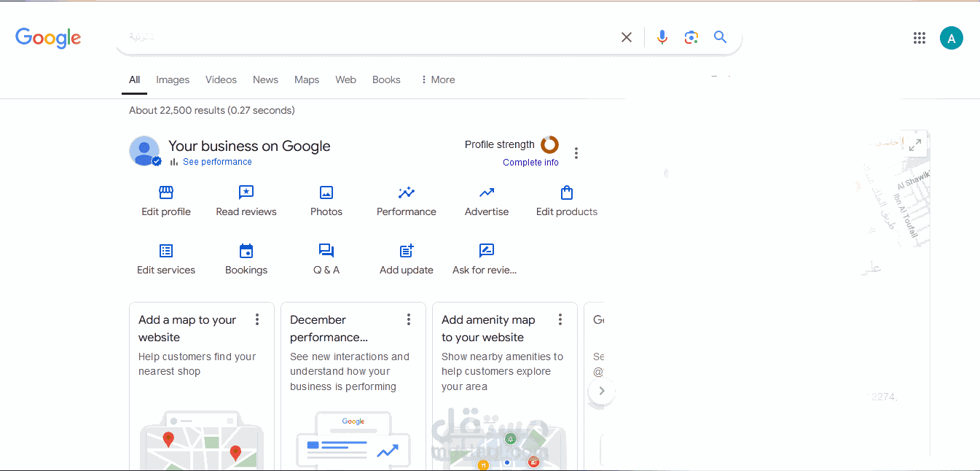Open the Complete info link
This screenshot has height=471, width=980.
[530, 163]
